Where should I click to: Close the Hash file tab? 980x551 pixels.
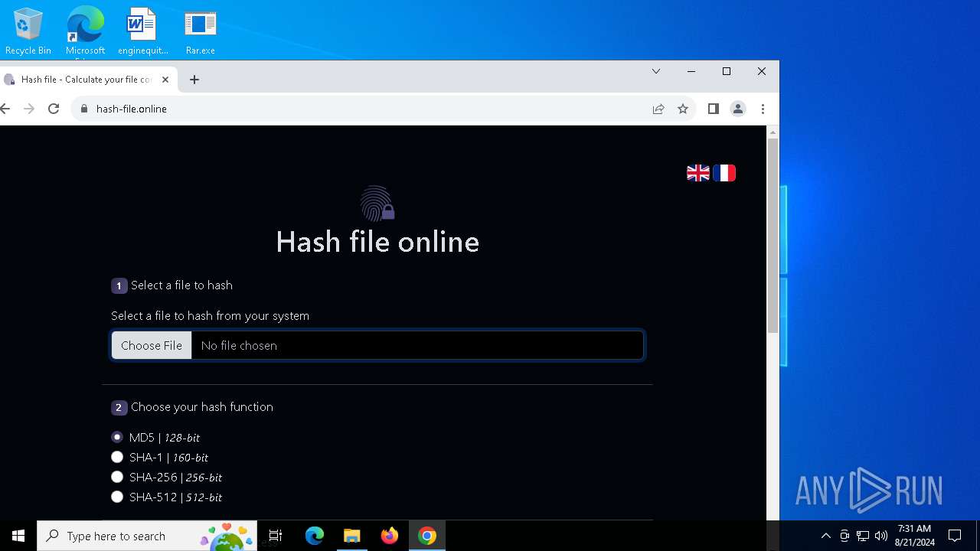165,80
